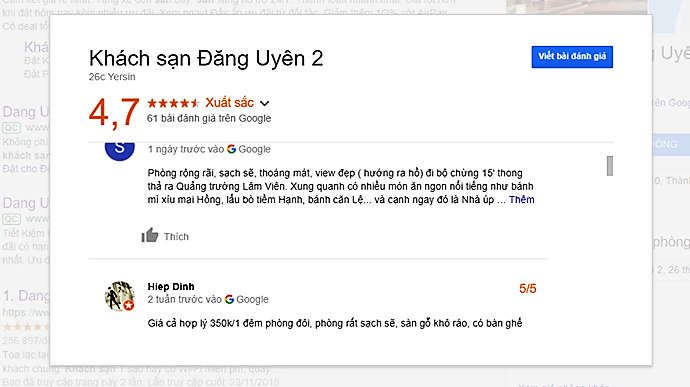
Task: Click the blue 'S' reviewer avatar
Action: 119,151
